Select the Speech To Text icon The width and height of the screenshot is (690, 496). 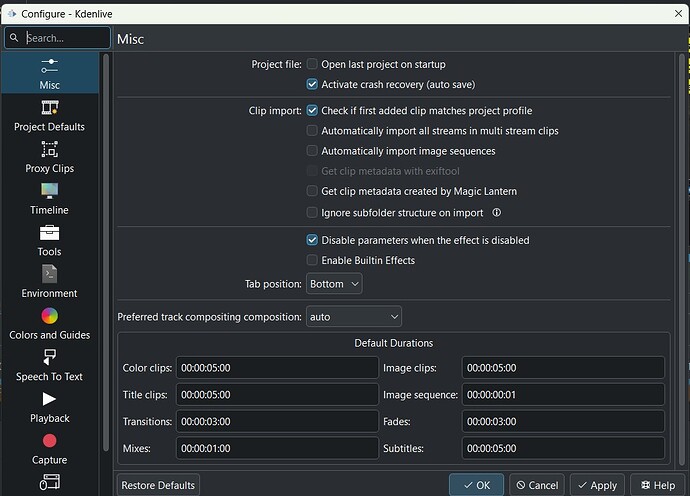[49, 357]
